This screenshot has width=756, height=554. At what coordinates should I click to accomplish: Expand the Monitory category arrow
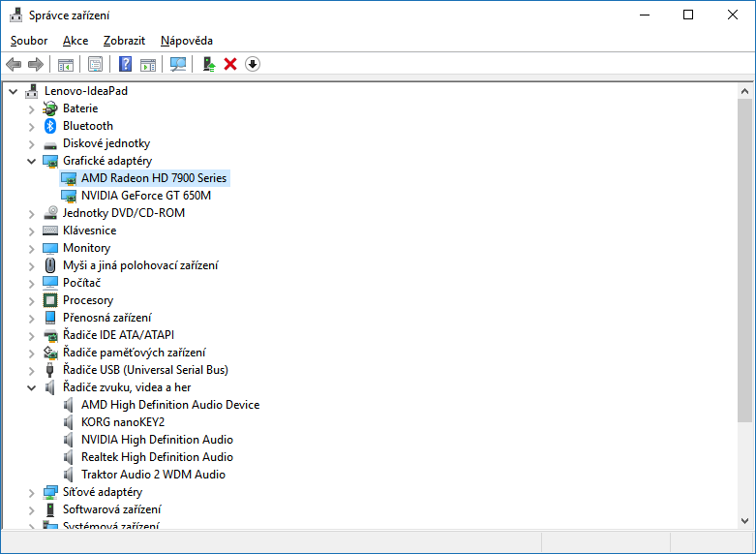31,249
